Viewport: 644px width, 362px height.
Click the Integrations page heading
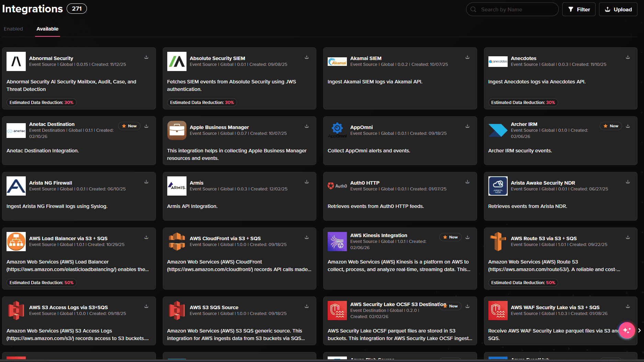coord(33,9)
